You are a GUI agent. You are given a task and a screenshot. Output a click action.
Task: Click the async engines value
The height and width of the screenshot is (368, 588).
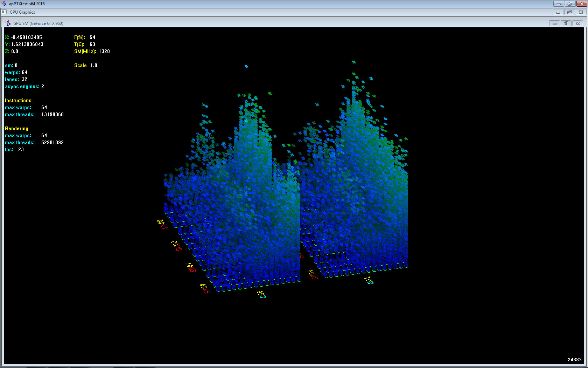tap(43, 87)
